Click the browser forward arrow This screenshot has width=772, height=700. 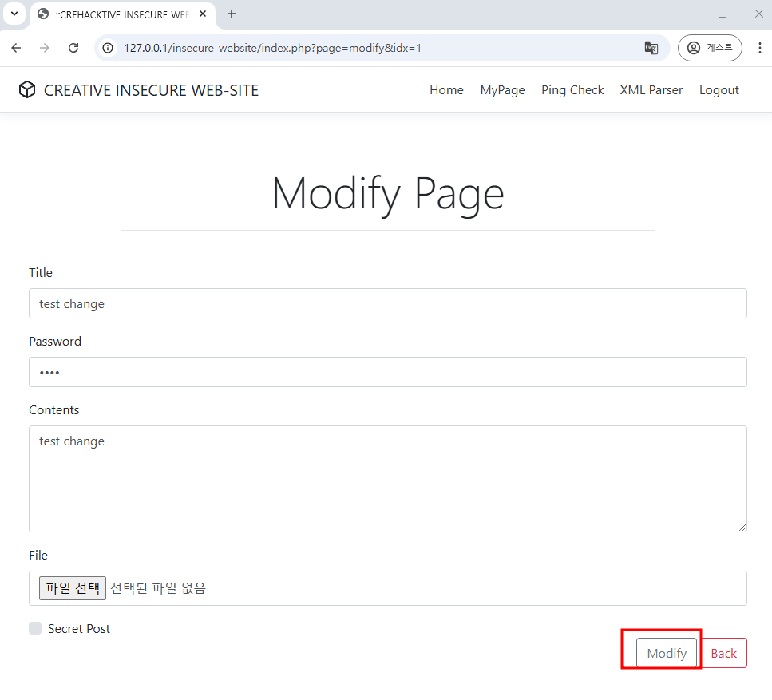(x=45, y=48)
